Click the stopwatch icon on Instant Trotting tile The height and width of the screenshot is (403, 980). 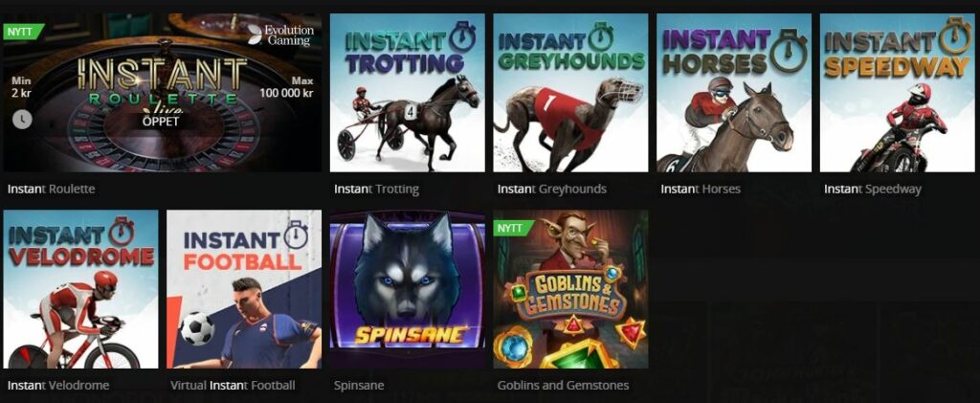464,38
